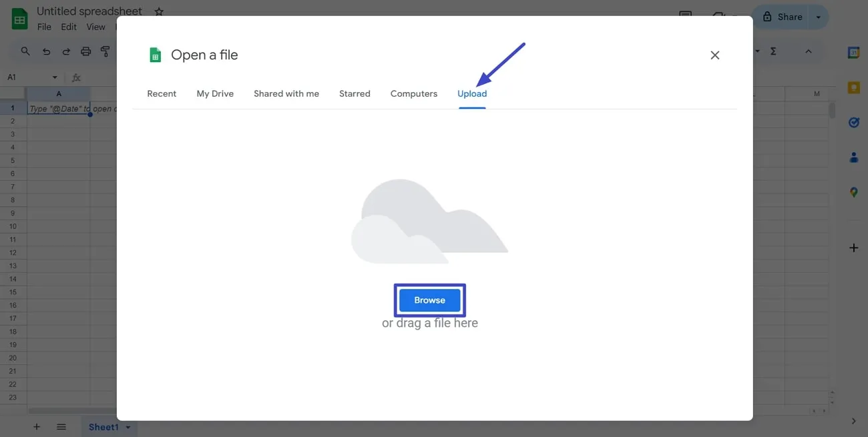868x437 pixels.
Task: Expand the name box dropdown arrow
Action: point(55,77)
